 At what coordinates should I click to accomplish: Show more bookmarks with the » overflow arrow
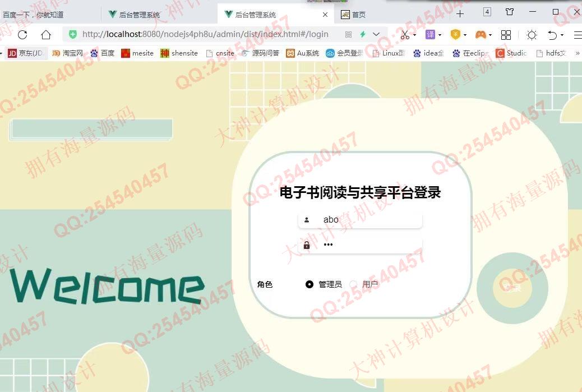point(578,53)
